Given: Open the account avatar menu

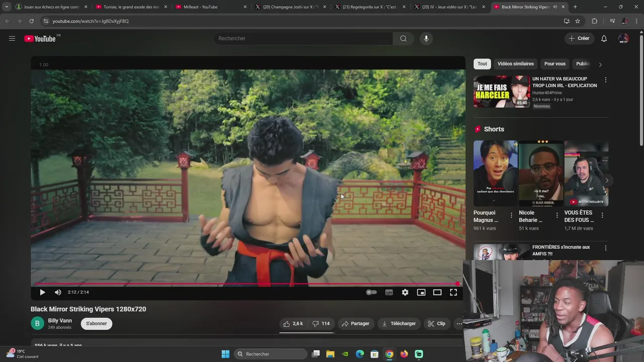Looking at the screenshot, I should click(x=623, y=38).
